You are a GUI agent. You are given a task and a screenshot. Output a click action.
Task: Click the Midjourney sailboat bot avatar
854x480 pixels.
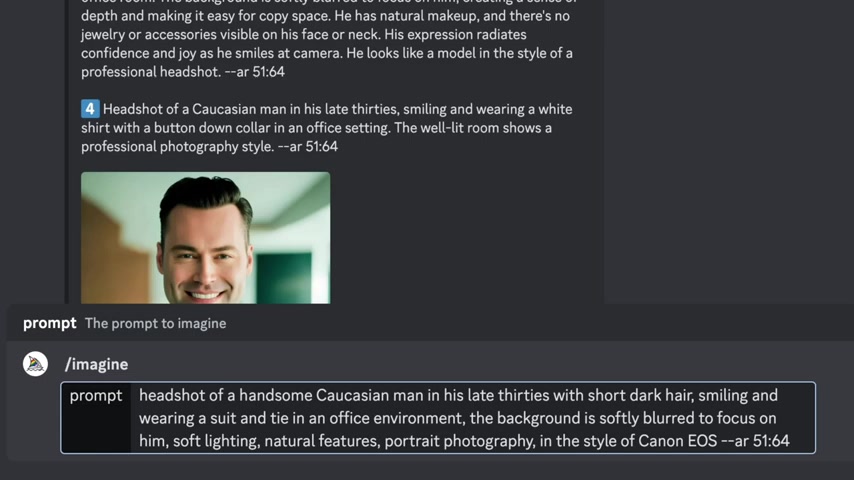point(35,364)
